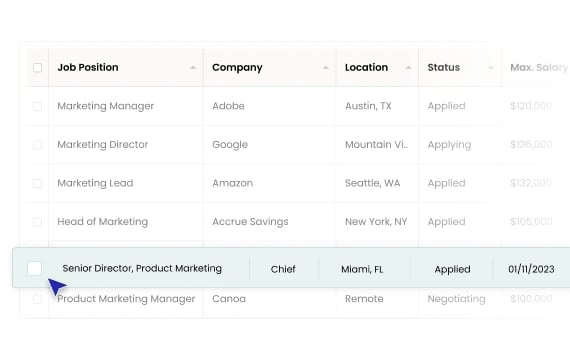570x360 pixels.
Task: Select the Mountain Vi.. location cell
Action: pos(377,144)
